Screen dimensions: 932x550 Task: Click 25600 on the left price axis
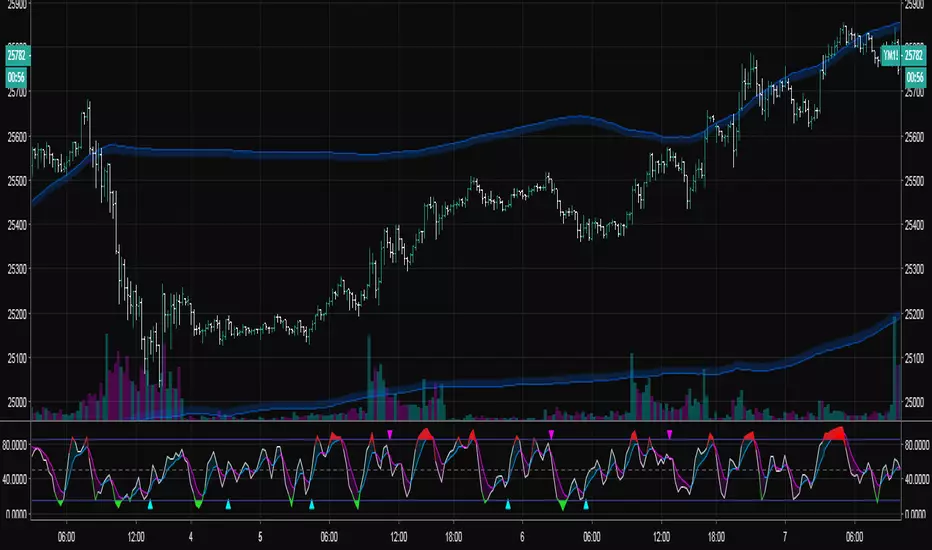(x=17, y=136)
